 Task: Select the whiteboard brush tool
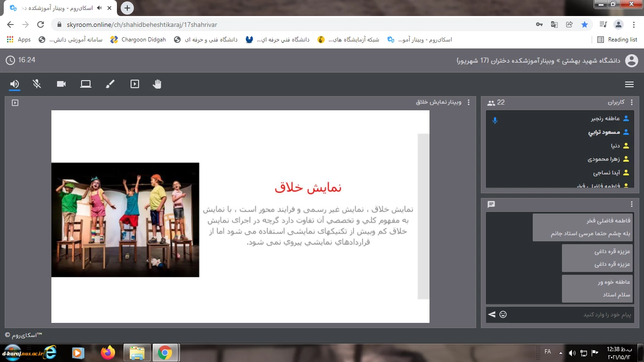tap(110, 84)
